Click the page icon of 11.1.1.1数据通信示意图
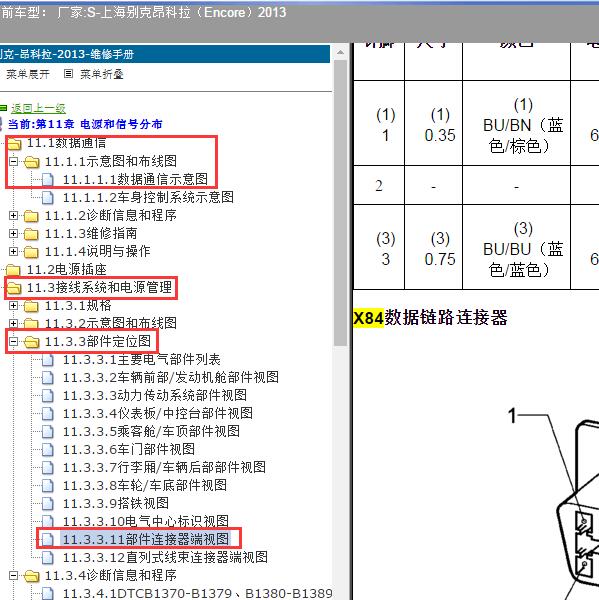Image resolution: width=599 pixels, height=600 pixels. pyautogui.click(x=48, y=179)
